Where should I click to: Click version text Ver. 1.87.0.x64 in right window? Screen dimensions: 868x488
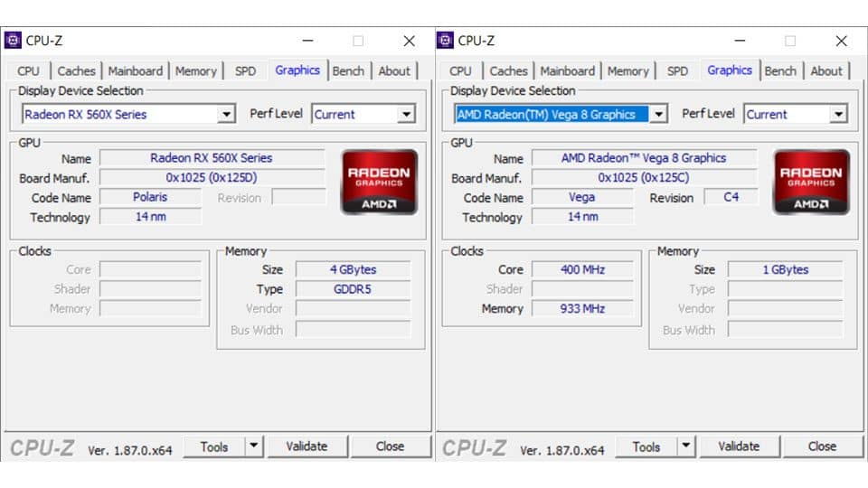(561, 450)
